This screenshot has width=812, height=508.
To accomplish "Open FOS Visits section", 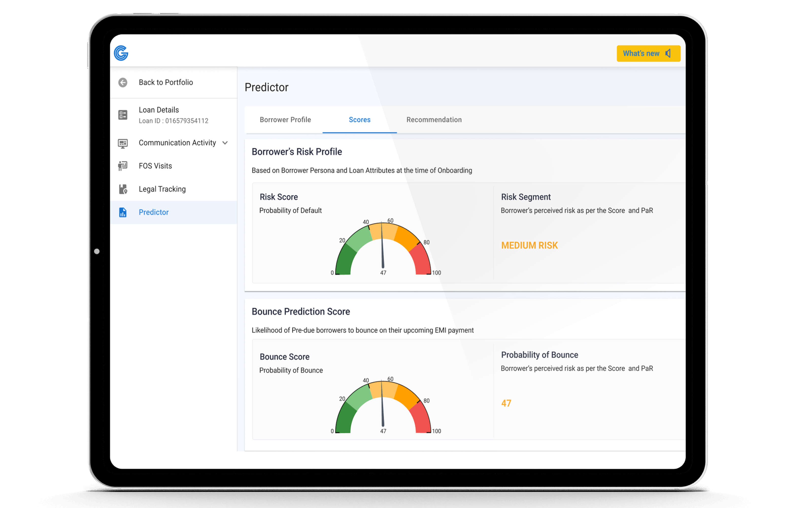I will tap(155, 166).
